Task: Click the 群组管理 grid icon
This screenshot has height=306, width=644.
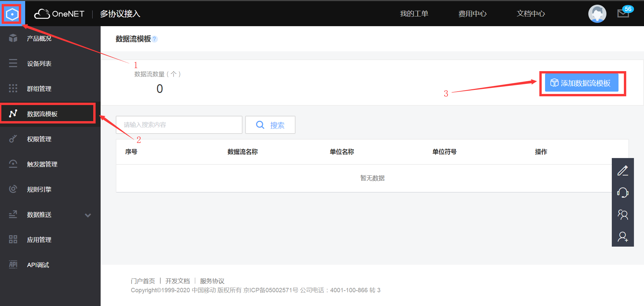Action: click(13, 88)
